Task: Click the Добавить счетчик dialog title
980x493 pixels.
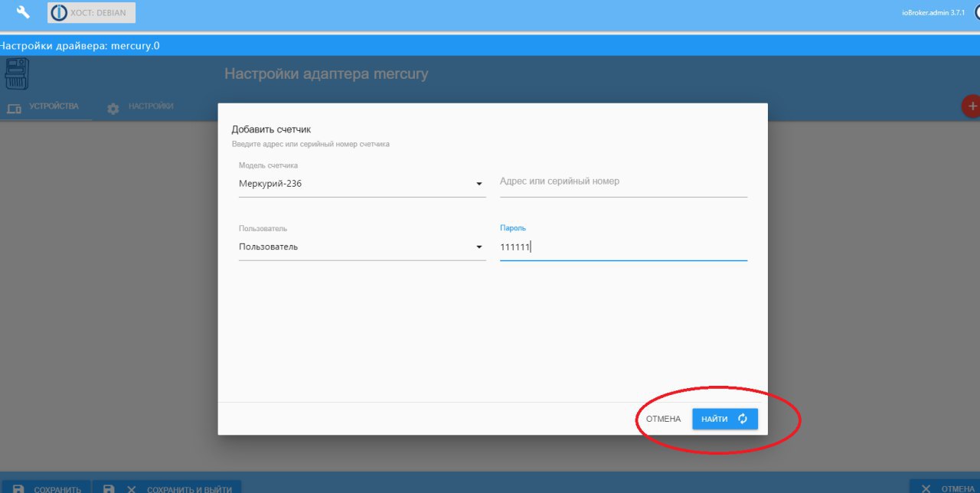Action: (271, 129)
